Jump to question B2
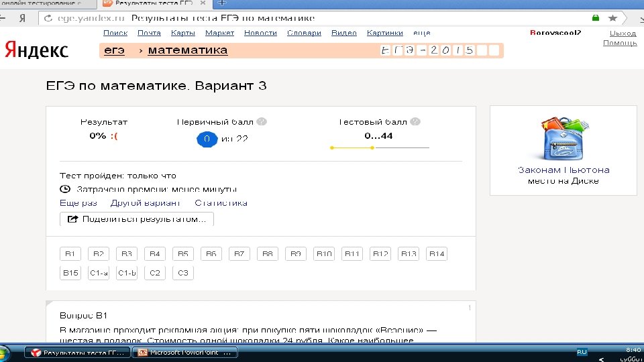644x362 pixels. (x=99, y=253)
